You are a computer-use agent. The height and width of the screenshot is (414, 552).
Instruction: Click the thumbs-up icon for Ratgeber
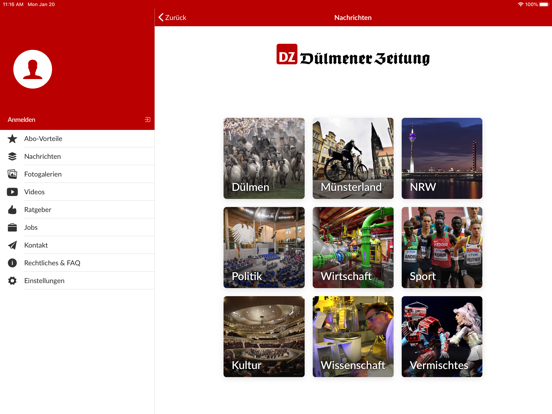(x=12, y=209)
